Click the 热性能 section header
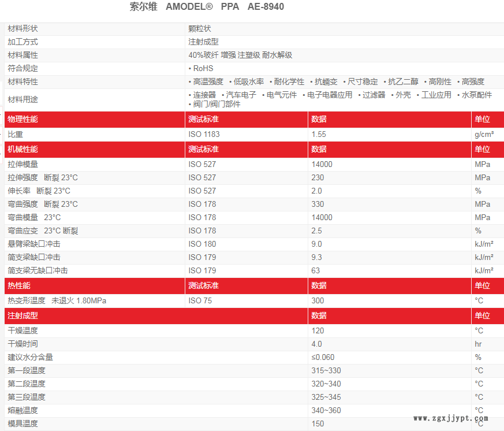Viewport: 504px width, 431px height. click(19, 285)
